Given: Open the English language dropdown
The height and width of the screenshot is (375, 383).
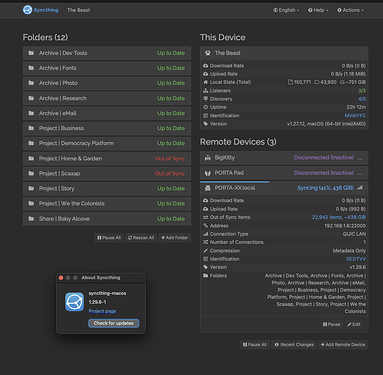Looking at the screenshot, I should pyautogui.click(x=286, y=10).
